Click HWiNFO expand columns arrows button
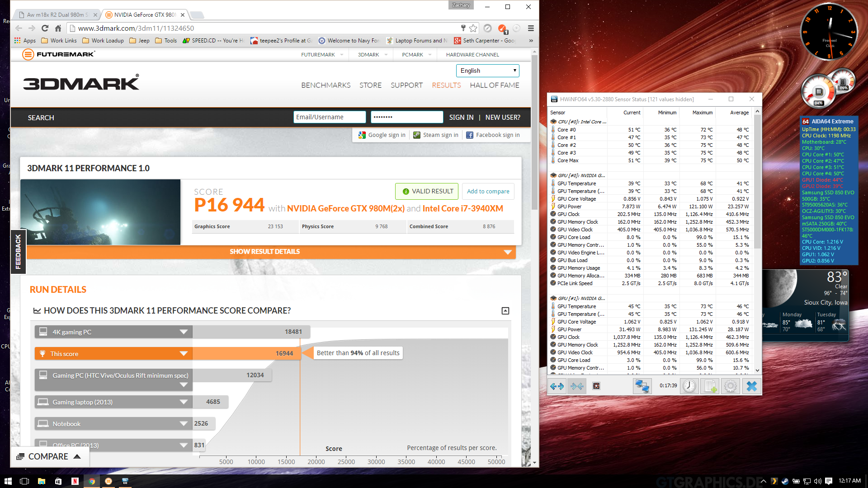 click(557, 386)
